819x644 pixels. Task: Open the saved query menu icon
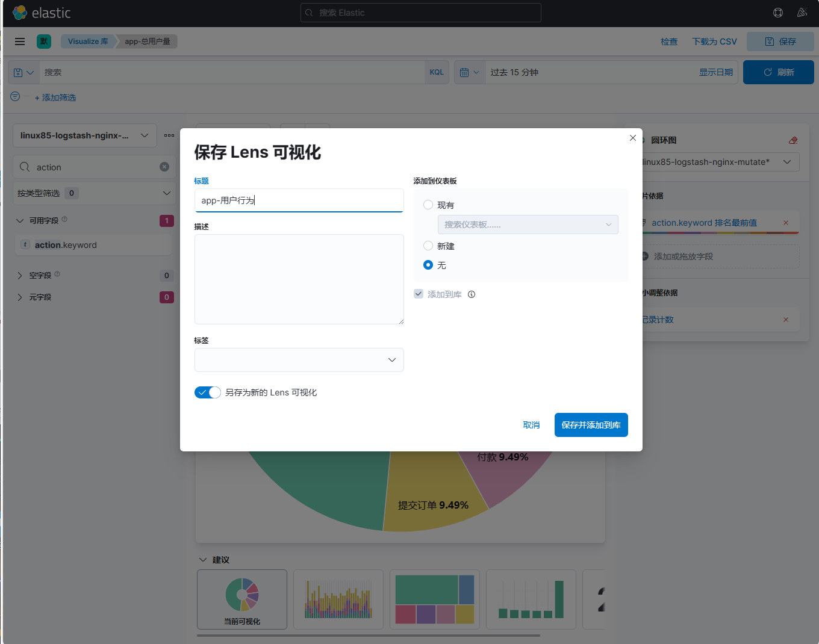[x=23, y=72]
